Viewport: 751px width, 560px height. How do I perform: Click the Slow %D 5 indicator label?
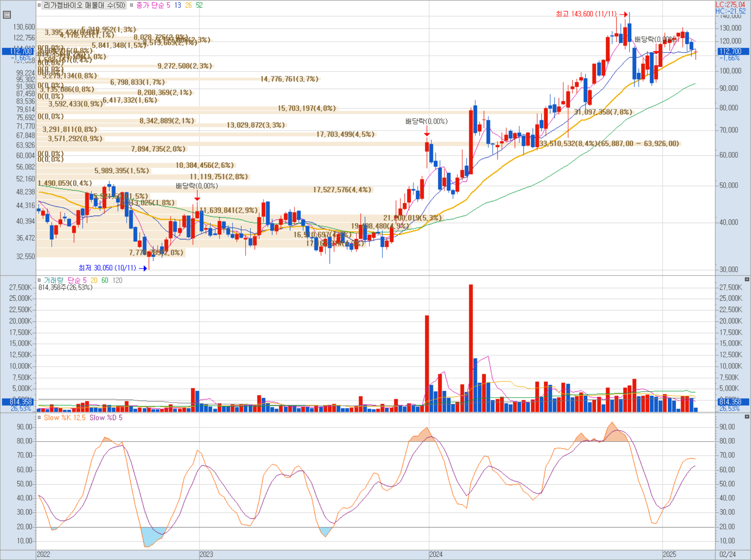point(106,418)
